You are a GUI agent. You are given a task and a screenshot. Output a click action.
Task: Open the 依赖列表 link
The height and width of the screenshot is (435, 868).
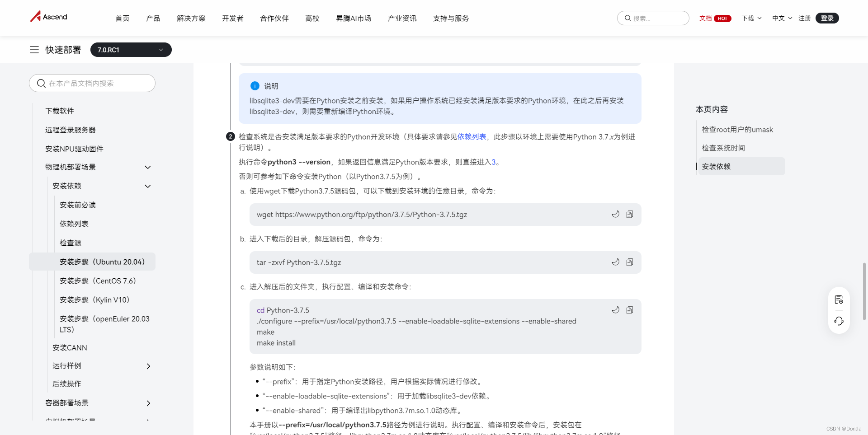click(x=472, y=136)
